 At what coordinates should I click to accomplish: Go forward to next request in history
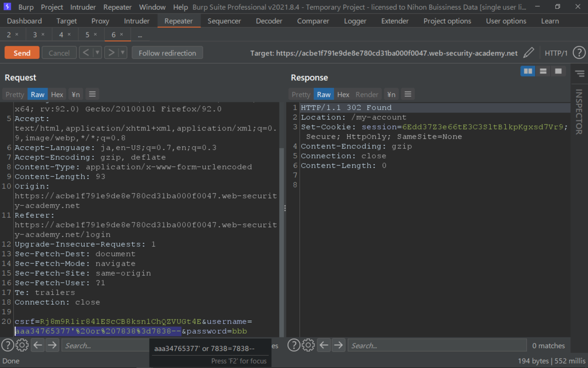point(112,53)
